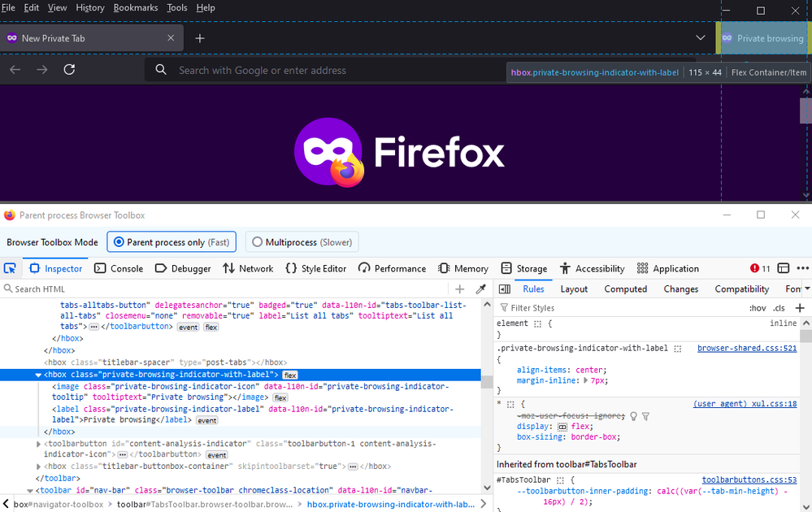Expand the titlebar-buttonbox-container hbox node

[38, 466]
